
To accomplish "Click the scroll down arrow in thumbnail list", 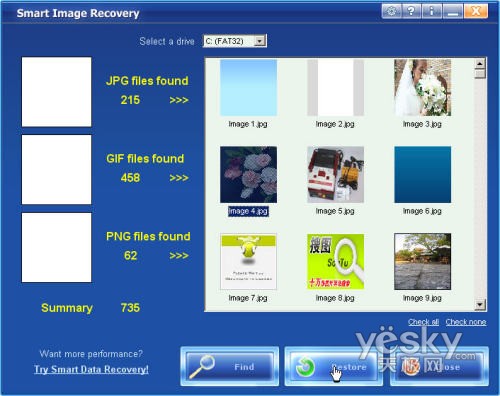I will (480, 304).
